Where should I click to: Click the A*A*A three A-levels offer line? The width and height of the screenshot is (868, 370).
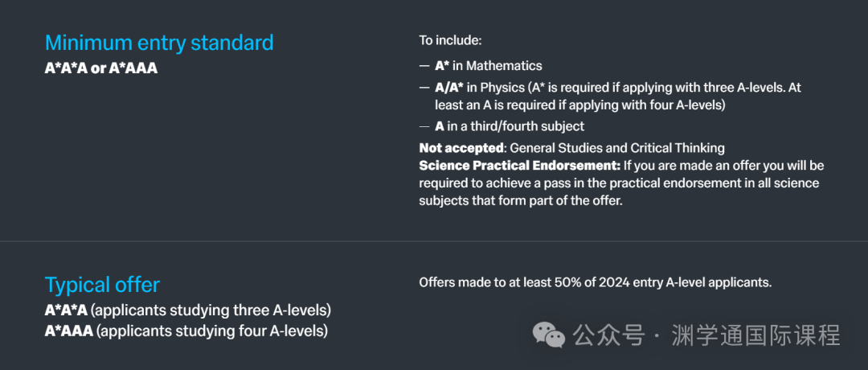(188, 310)
